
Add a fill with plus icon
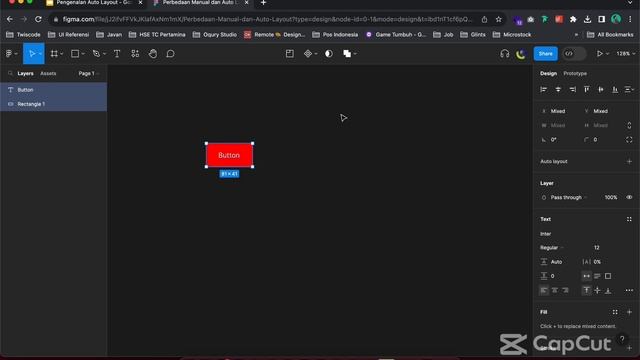click(x=629, y=312)
